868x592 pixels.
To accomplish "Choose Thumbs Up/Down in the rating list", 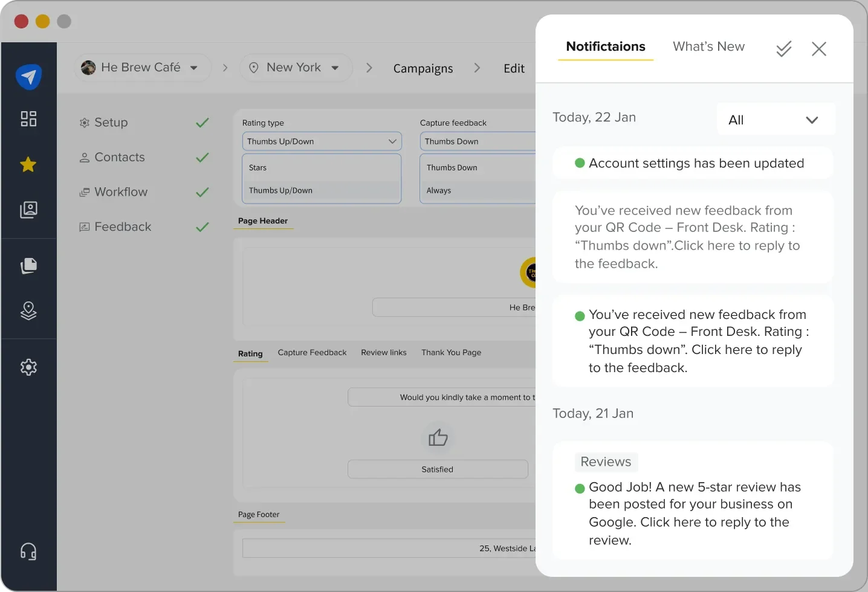I will [280, 190].
